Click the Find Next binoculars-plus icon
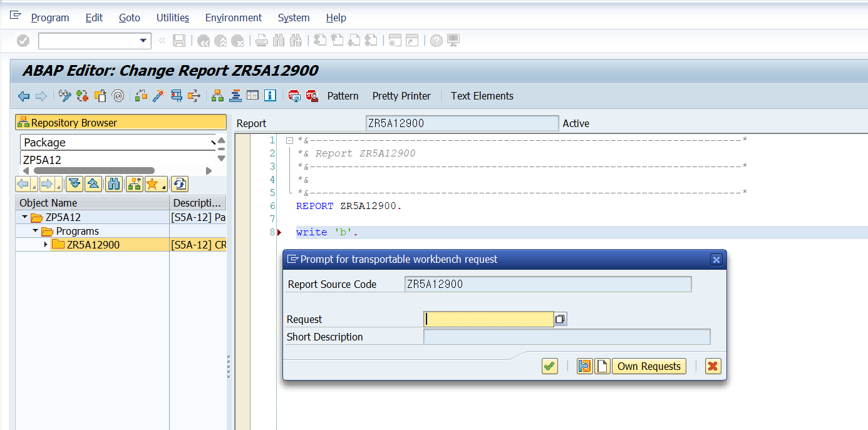868x430 pixels. pyautogui.click(x=297, y=41)
